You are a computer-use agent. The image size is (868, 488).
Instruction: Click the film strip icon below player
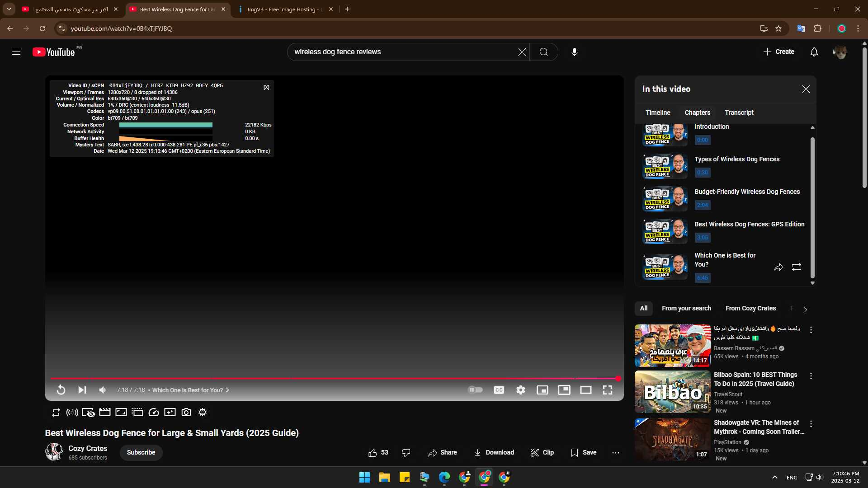pos(104,412)
